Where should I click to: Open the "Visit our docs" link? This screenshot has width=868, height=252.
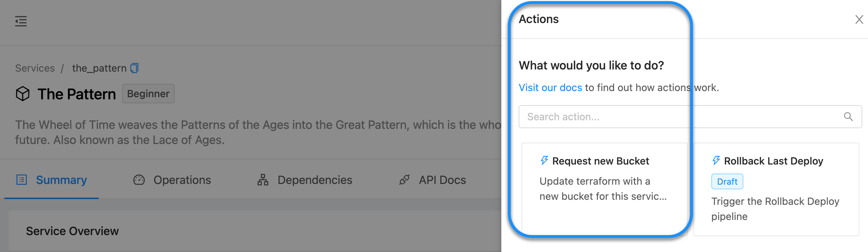pyautogui.click(x=550, y=87)
